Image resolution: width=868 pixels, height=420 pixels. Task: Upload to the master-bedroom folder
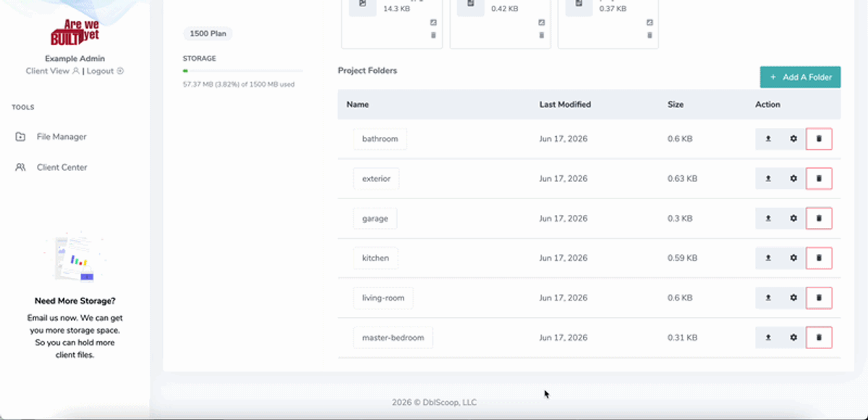click(768, 337)
